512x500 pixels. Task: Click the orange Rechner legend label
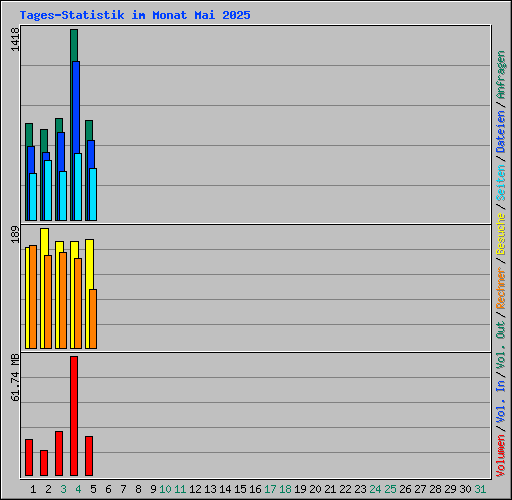[501, 288]
